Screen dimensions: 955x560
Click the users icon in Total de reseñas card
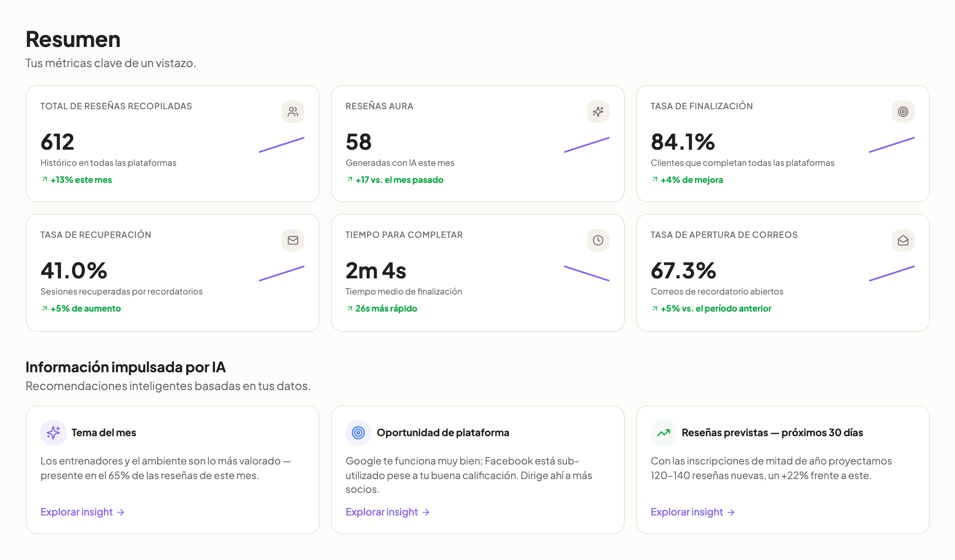(293, 112)
